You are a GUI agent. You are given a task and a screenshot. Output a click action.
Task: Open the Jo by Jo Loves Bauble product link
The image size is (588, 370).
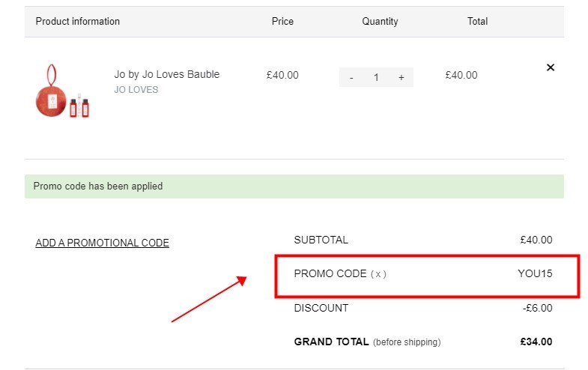point(167,74)
